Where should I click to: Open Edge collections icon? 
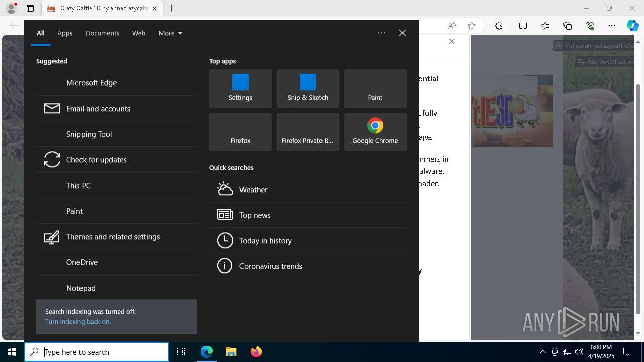click(x=568, y=26)
